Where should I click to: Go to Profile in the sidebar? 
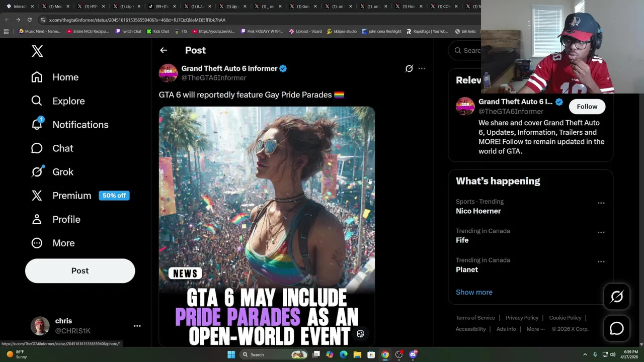point(55,219)
